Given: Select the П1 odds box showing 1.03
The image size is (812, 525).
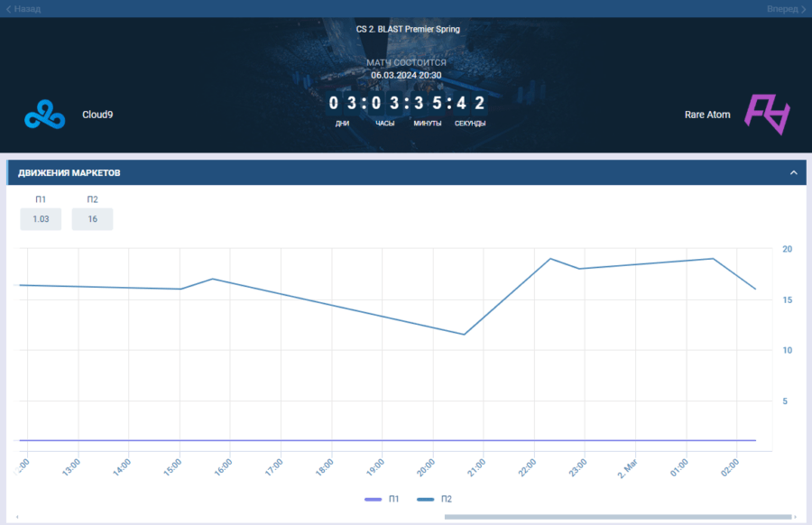Looking at the screenshot, I should pos(41,219).
